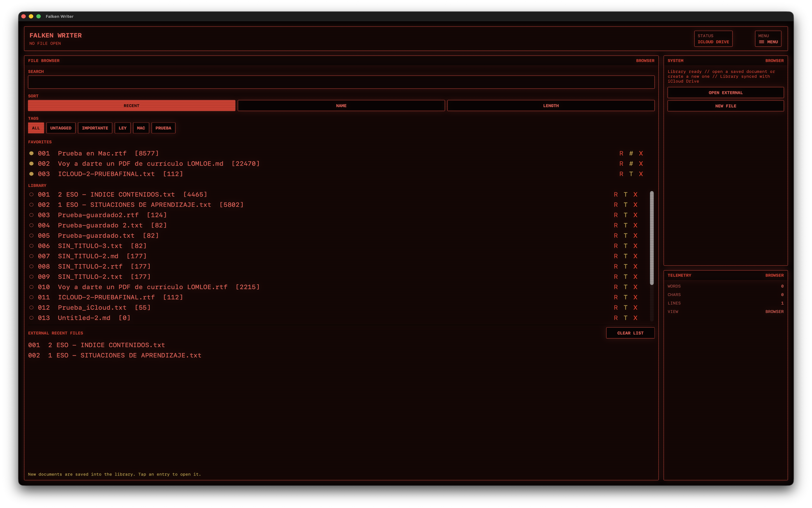Image resolution: width=812 pixels, height=508 pixels.
Task: Click the X icon for Prueba en Mac.rtf
Action: (x=641, y=153)
